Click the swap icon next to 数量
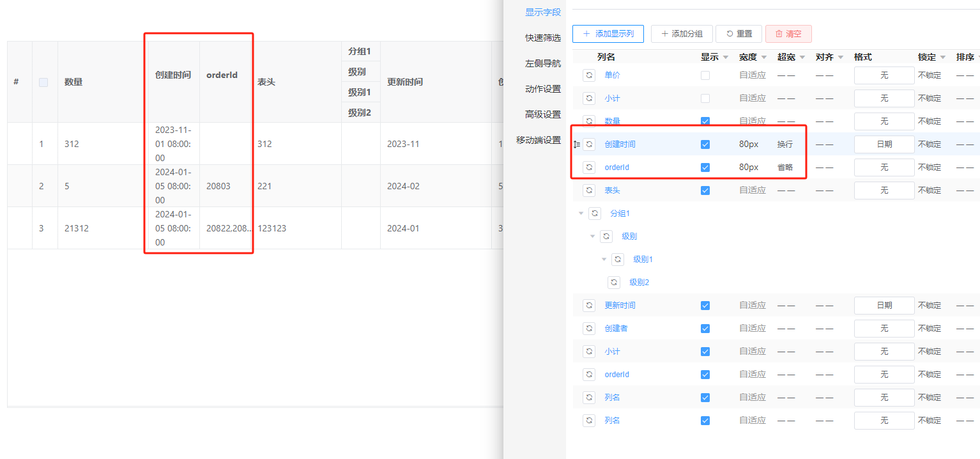Image resolution: width=980 pixels, height=459 pixels. 589,121
